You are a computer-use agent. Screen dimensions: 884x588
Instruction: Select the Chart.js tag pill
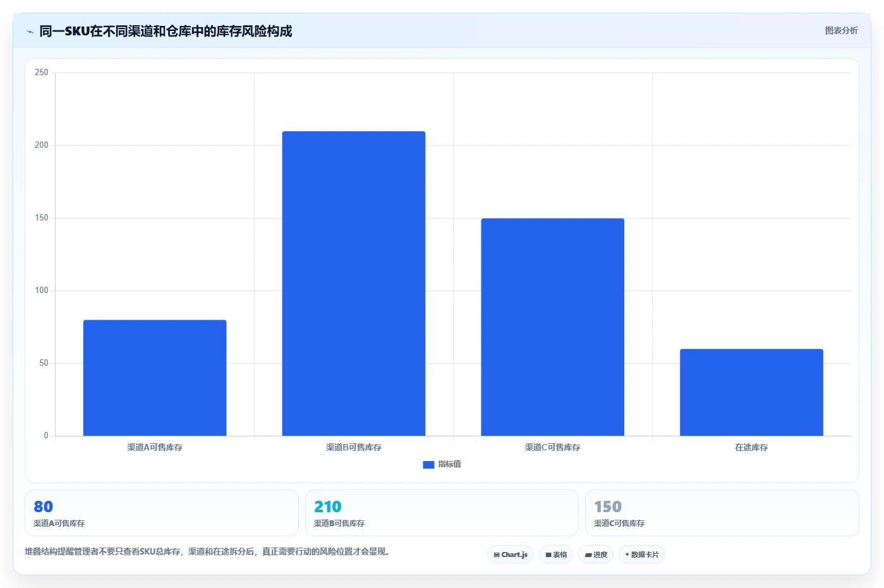click(x=511, y=555)
